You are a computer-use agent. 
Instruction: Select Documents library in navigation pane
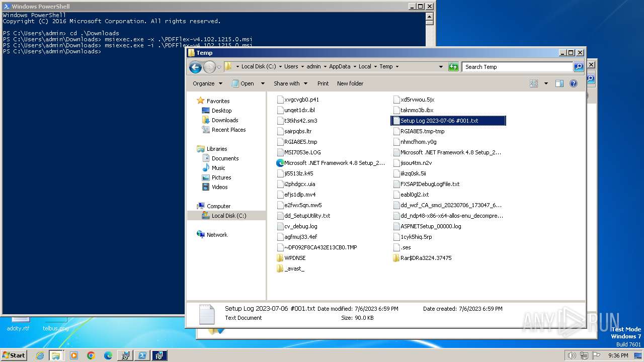(x=225, y=158)
